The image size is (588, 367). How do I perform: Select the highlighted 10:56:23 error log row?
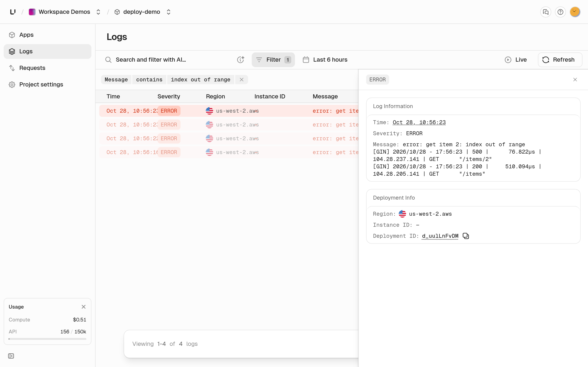[229, 111]
